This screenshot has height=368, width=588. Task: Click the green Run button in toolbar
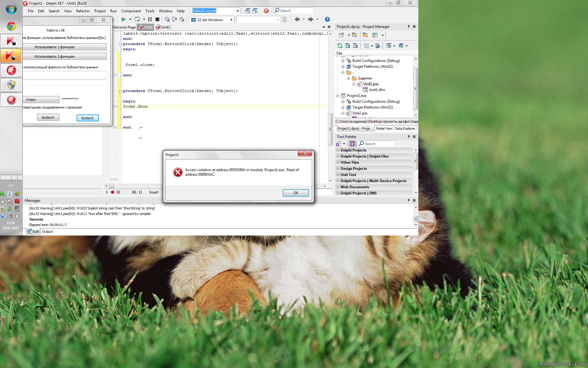pyautogui.click(x=124, y=19)
